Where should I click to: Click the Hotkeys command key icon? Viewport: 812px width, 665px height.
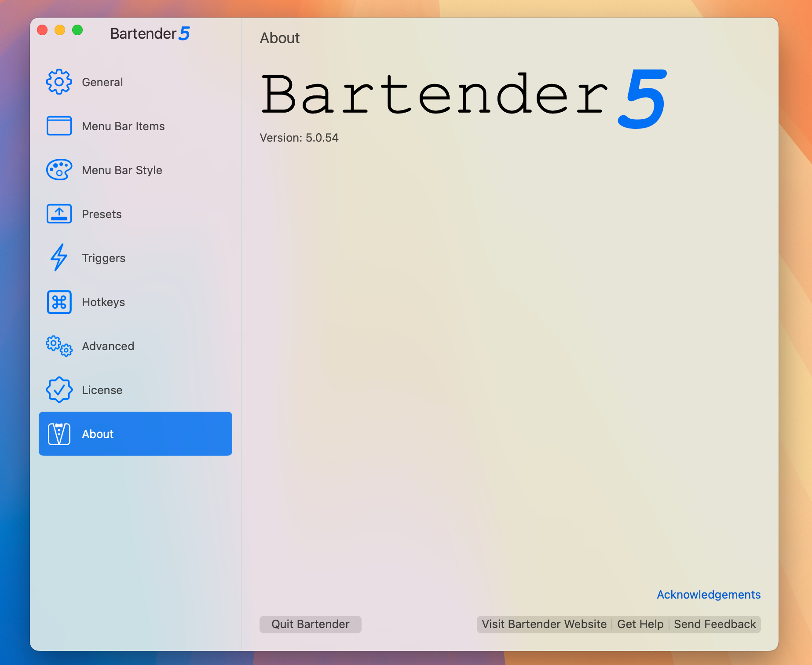(59, 302)
